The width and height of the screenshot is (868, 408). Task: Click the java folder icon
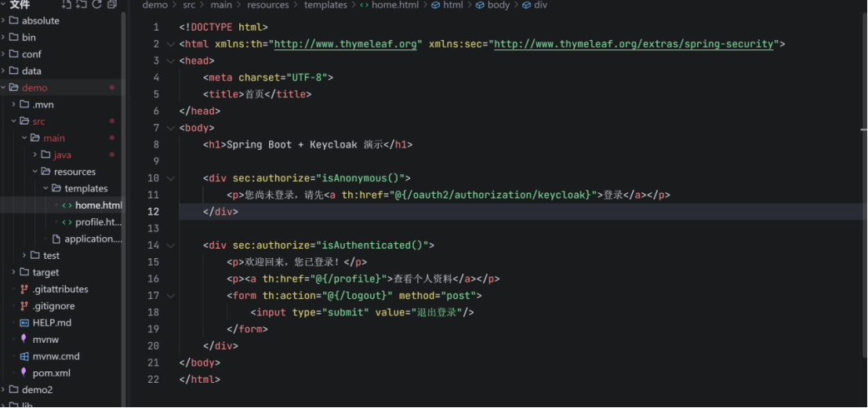point(46,155)
